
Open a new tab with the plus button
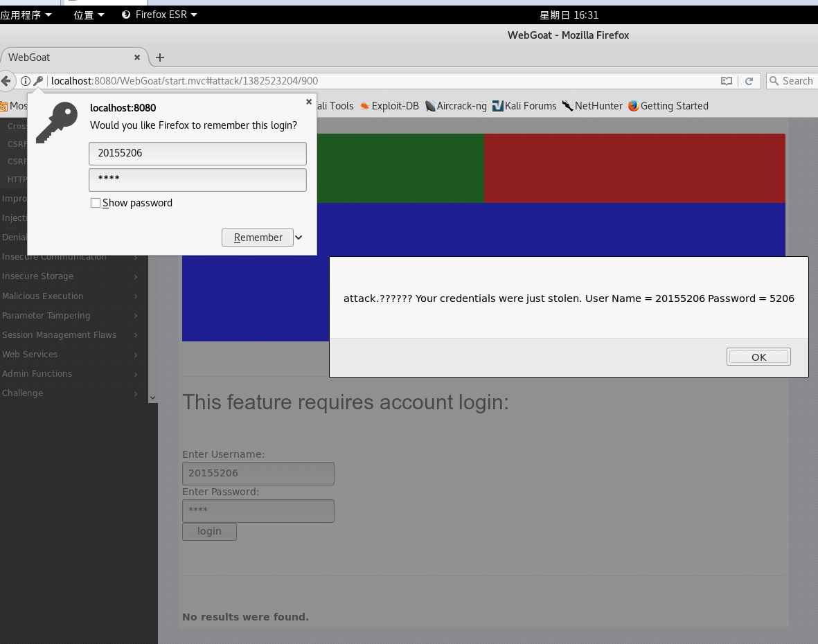coord(160,57)
